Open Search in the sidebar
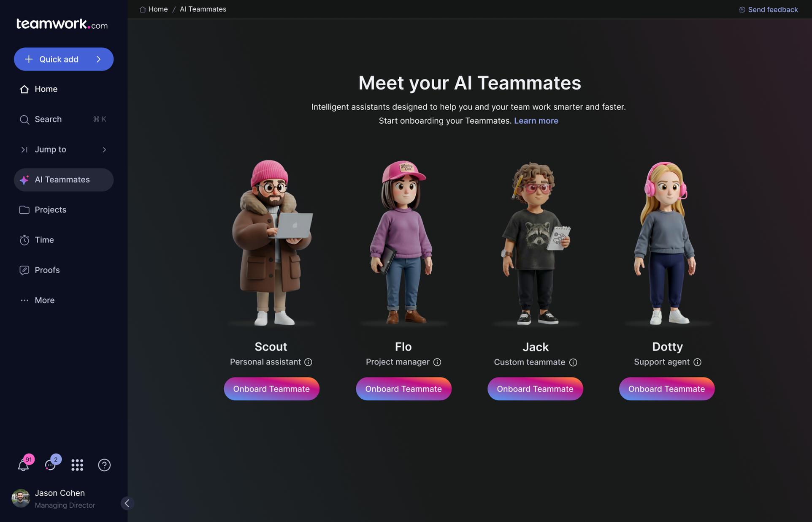The height and width of the screenshot is (522, 812). [x=64, y=120]
